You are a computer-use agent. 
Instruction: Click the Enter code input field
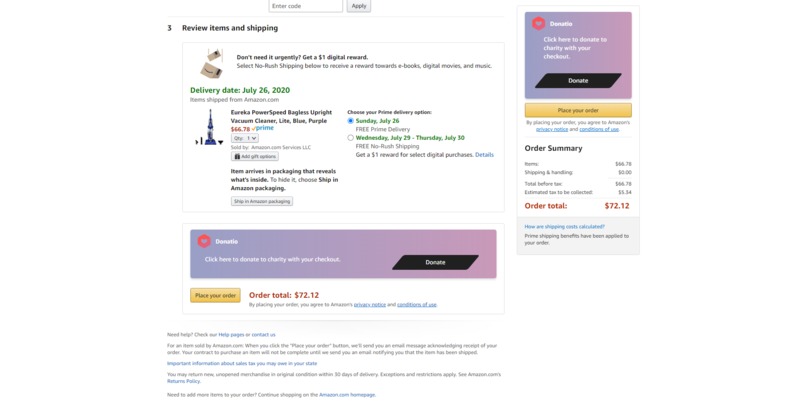tap(305, 6)
